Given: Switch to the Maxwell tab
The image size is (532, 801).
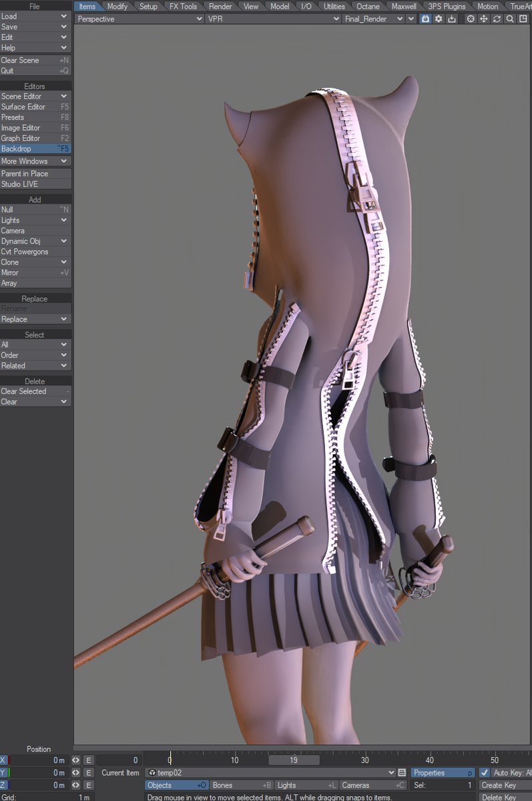Looking at the screenshot, I should 404,6.
